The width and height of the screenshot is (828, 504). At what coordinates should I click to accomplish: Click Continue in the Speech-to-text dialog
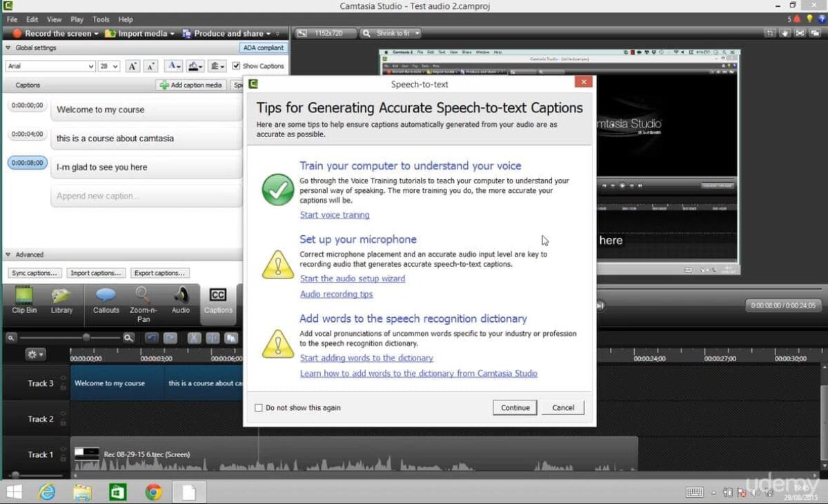point(515,407)
